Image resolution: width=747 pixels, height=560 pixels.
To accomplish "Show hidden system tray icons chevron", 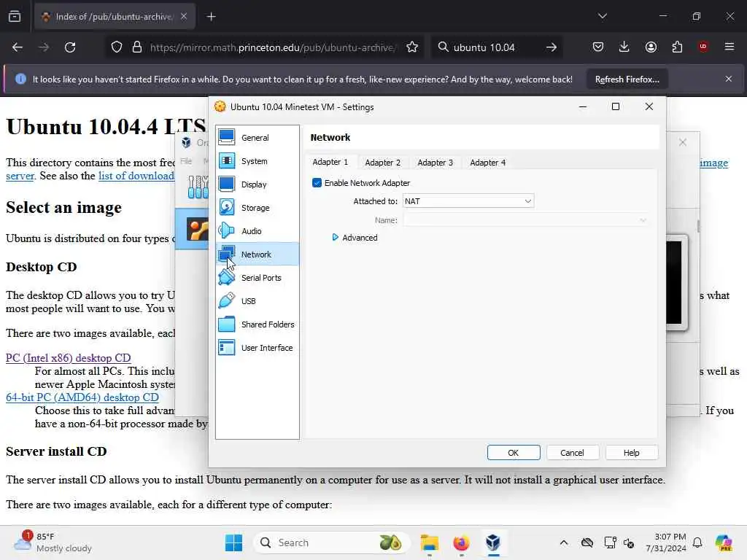I will point(564,542).
